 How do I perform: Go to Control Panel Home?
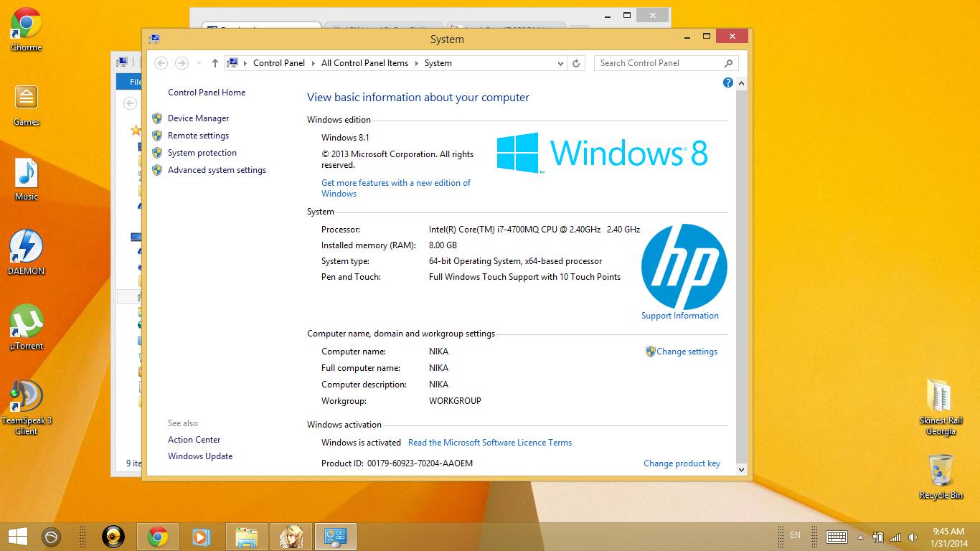(x=207, y=93)
